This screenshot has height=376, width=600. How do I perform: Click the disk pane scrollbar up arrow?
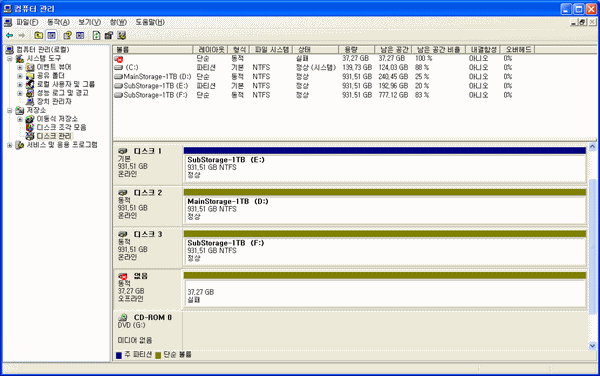click(x=592, y=147)
